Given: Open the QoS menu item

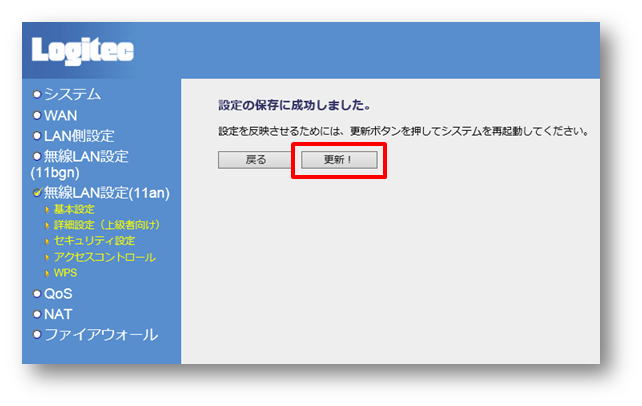Looking at the screenshot, I should (58, 293).
